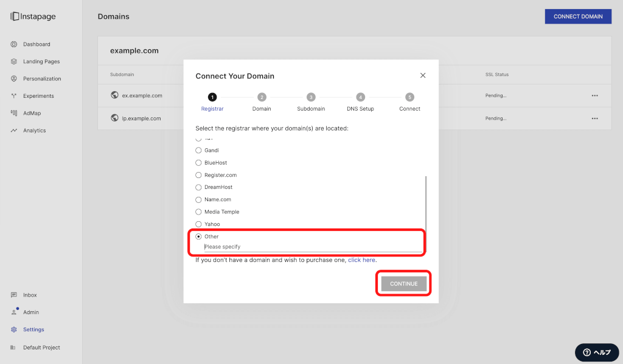
Task: Select the Gandi registrar radio button
Action: (198, 151)
